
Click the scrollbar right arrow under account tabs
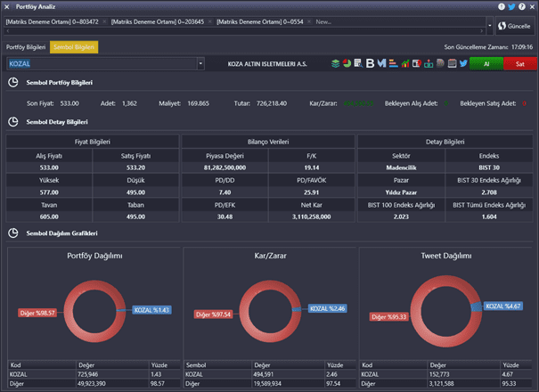pyautogui.click(x=482, y=31)
